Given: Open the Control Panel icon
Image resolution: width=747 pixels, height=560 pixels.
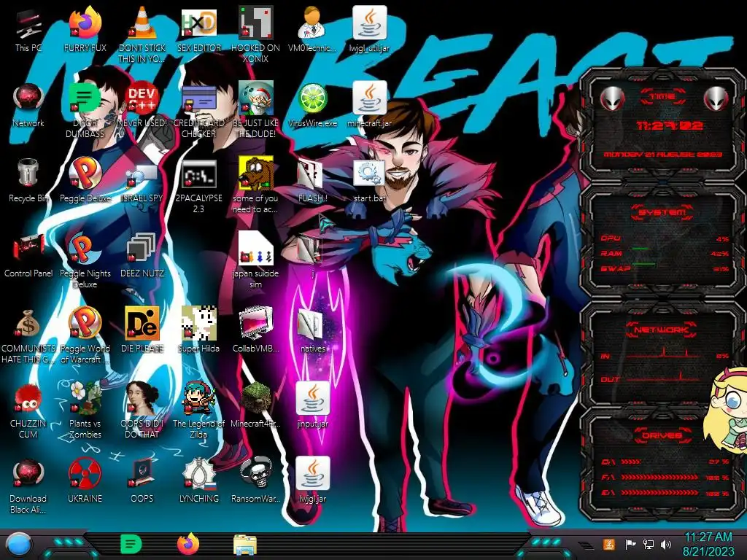Looking at the screenshot, I should 28,256.
